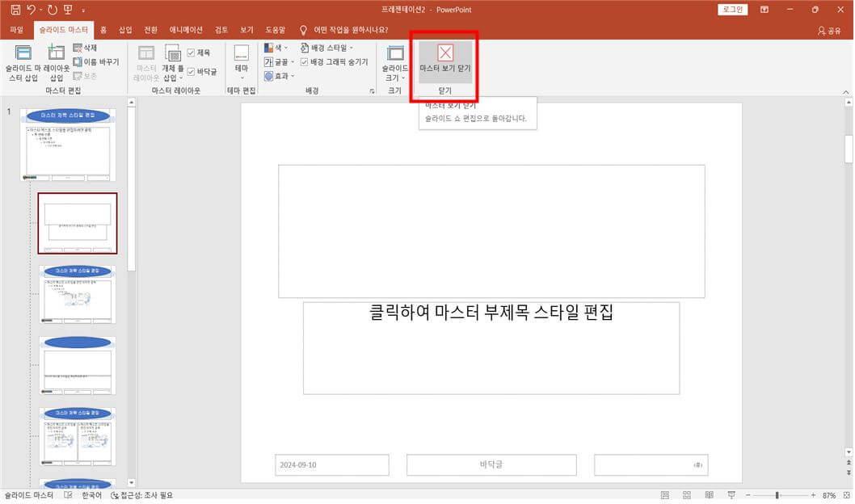
Task: Zoom out with minus button
Action: pyautogui.click(x=748, y=495)
